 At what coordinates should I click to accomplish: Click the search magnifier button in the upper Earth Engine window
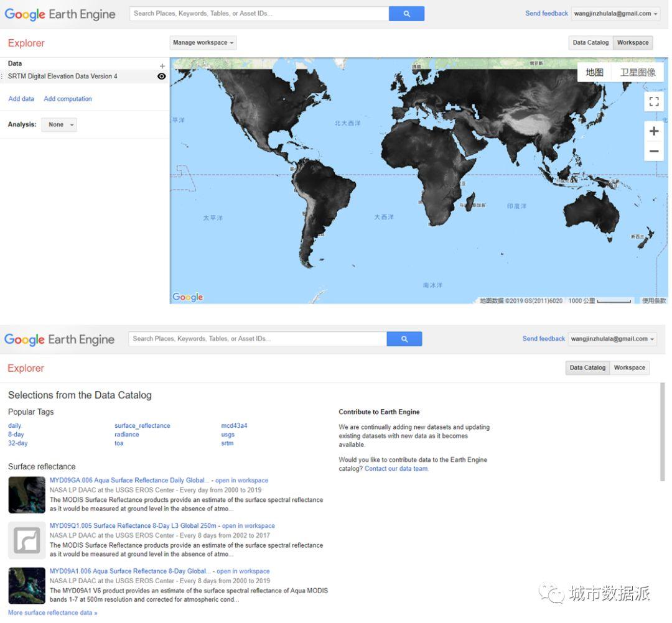point(406,14)
